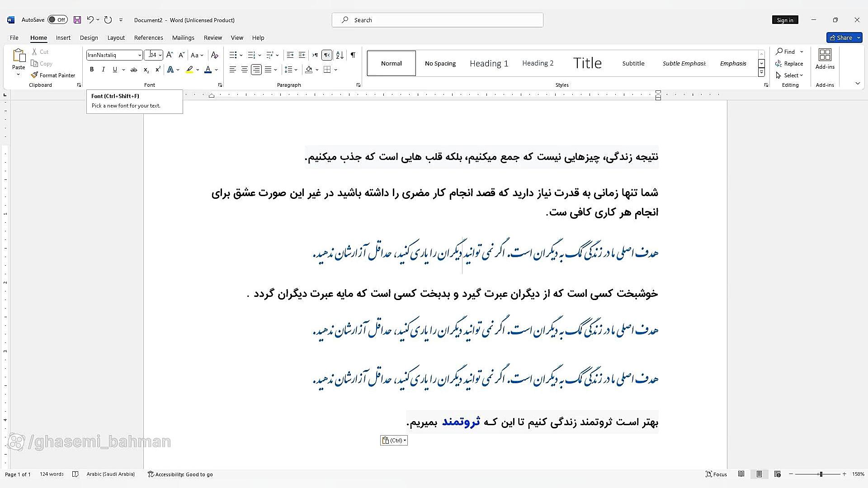Increase the indent of the paragraph

(302, 55)
